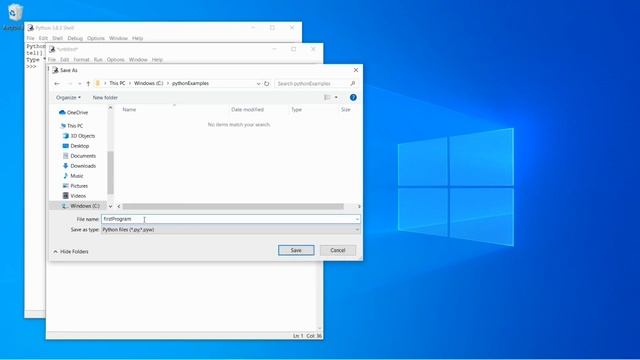
Task: Click the Downloads arrow icon
Action: coord(65,166)
